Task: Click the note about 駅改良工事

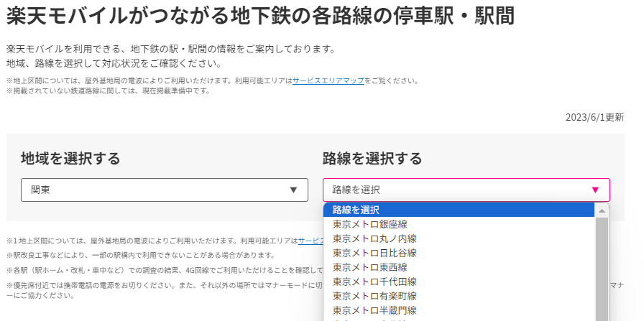Action: coord(141,256)
